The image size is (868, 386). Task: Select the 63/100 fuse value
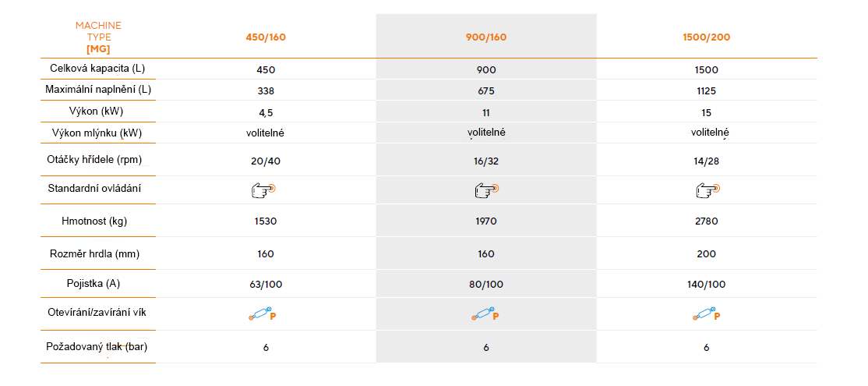point(265,285)
